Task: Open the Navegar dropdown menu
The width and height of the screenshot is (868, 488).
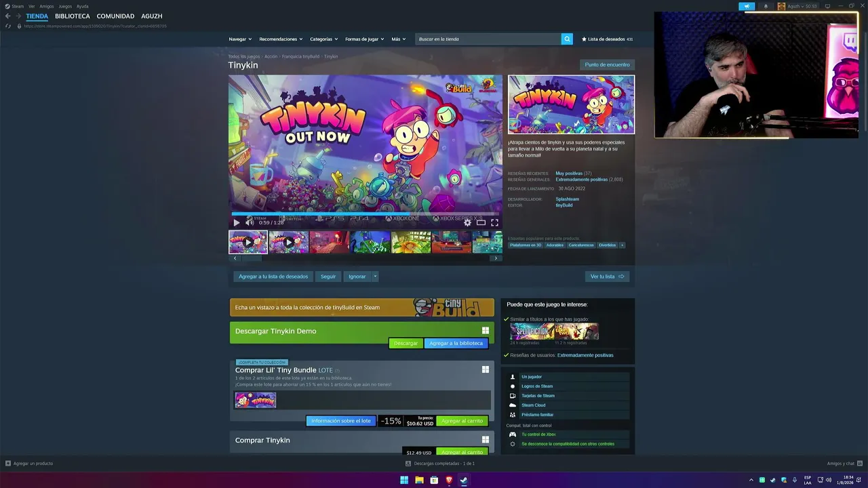Action: (240, 39)
